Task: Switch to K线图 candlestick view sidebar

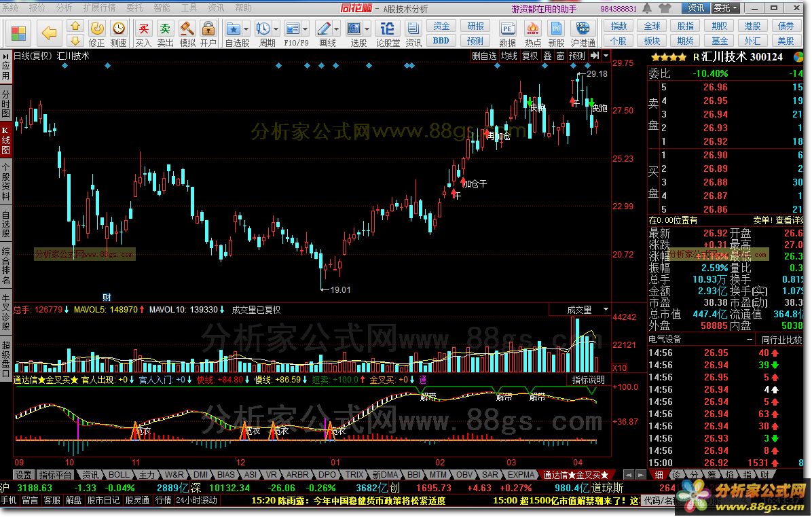Action: pos(5,140)
